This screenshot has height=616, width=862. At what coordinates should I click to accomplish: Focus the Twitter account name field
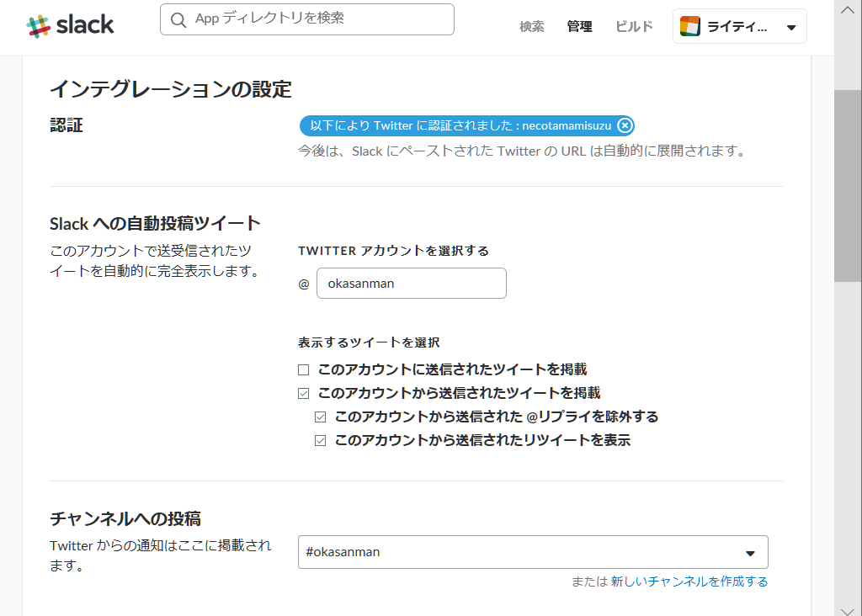tap(412, 284)
